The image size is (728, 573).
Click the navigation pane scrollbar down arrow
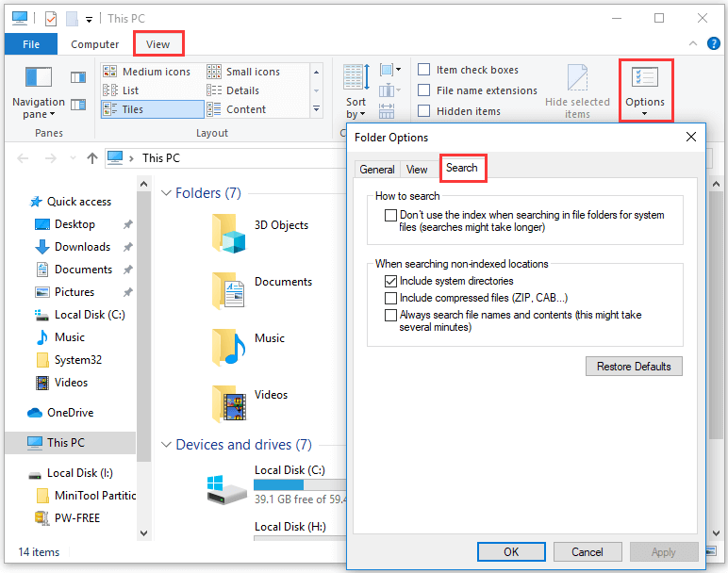click(x=144, y=533)
